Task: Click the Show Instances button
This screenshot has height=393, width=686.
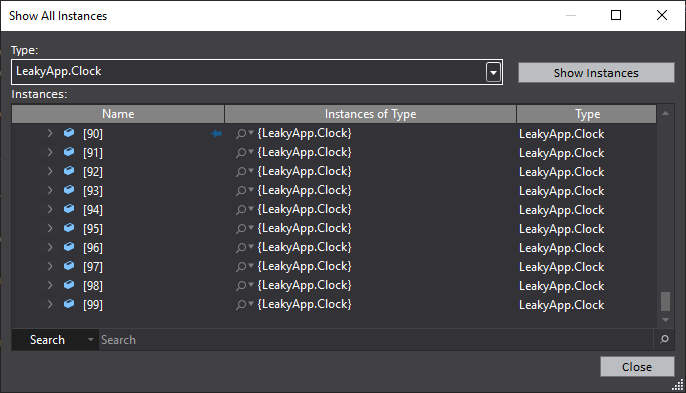Action: [x=596, y=73]
